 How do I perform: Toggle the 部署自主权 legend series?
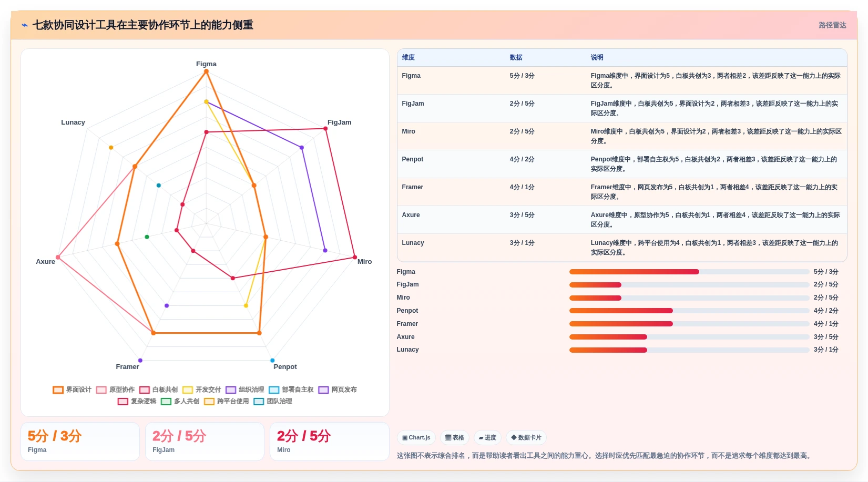pos(291,389)
